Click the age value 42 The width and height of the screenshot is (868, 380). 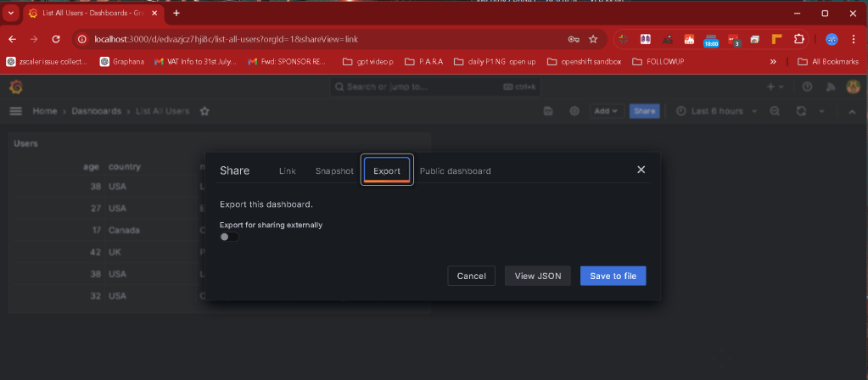(x=95, y=252)
